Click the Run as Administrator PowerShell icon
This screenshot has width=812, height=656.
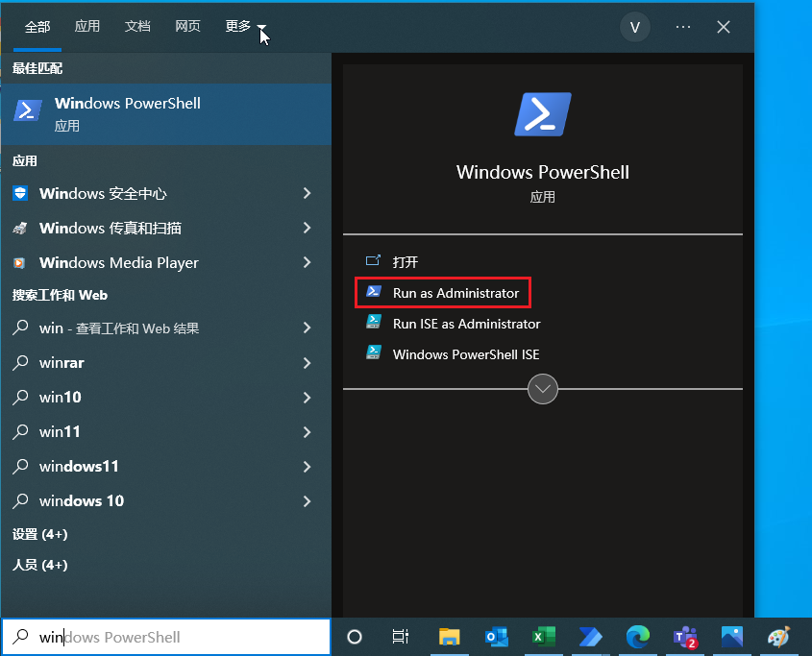[374, 291]
